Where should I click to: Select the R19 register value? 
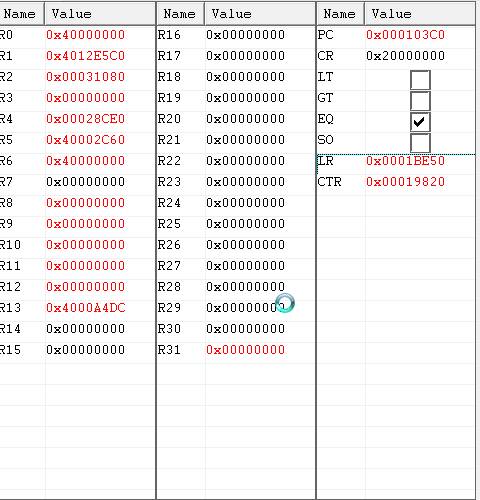coord(246,98)
